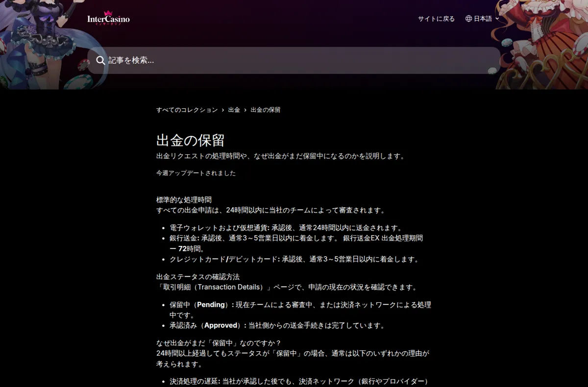Click the InterCasino logo
The image size is (588, 387).
tap(108, 18)
